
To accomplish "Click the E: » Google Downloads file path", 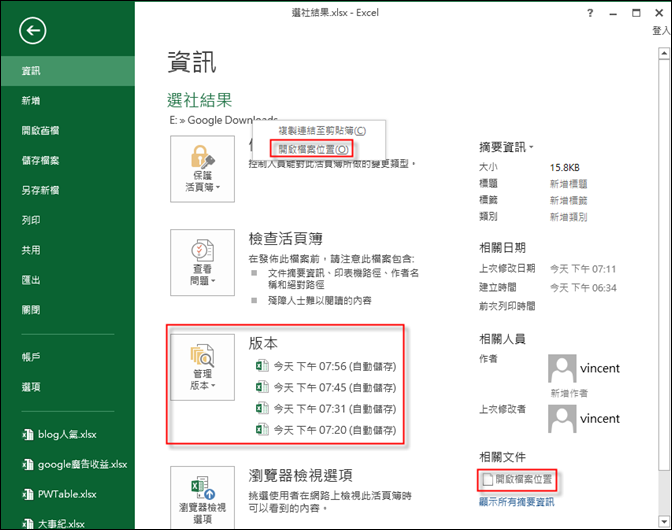I will coord(224,120).
